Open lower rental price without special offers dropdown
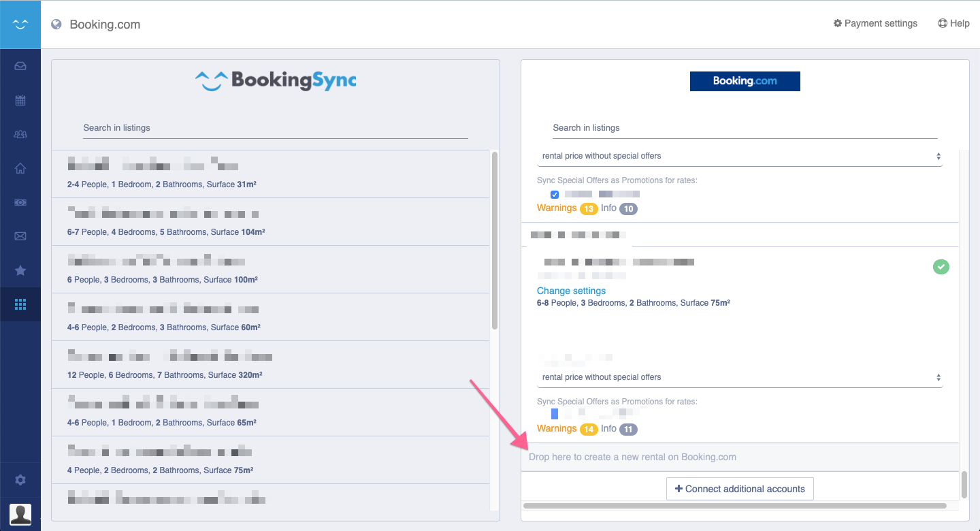 coord(740,377)
